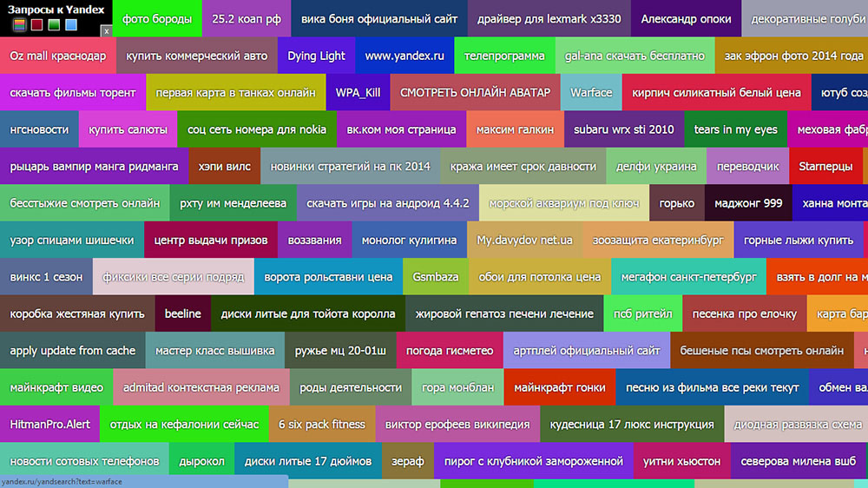Open apply update from cache tile
868x488 pixels.
coord(73,350)
